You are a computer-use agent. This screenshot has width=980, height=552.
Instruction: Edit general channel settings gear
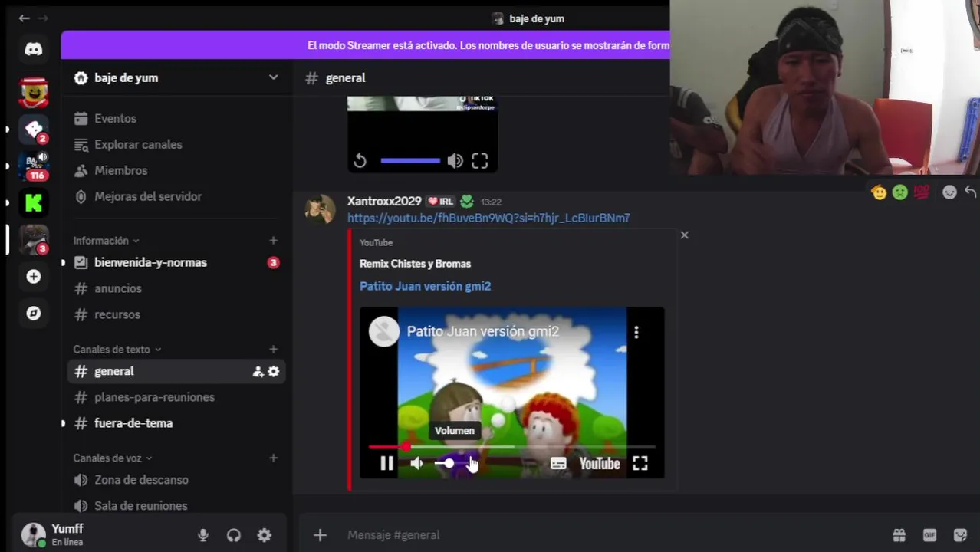click(273, 371)
